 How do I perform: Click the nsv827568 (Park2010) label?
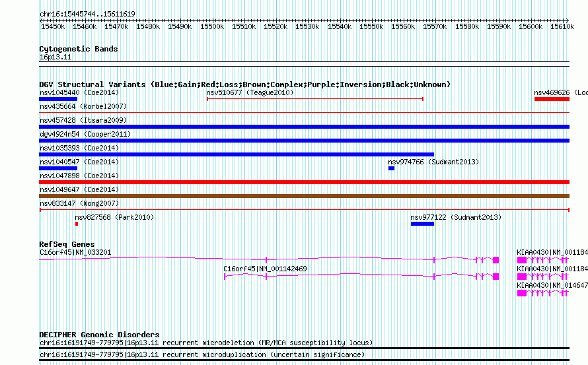(x=114, y=217)
